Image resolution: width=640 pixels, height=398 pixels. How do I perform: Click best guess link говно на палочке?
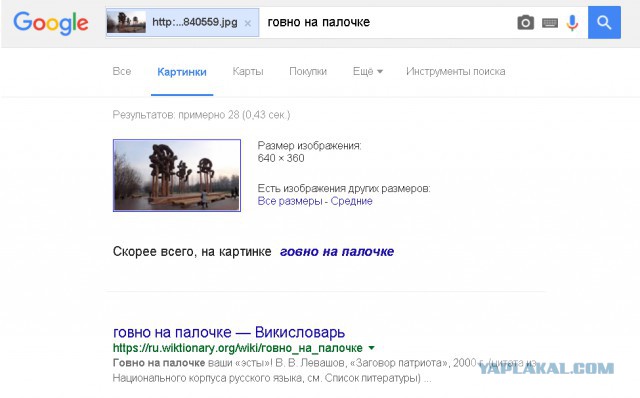337,251
